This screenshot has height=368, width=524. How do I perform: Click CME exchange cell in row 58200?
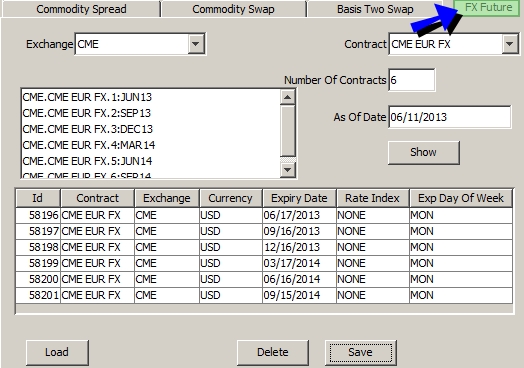[x=167, y=279]
